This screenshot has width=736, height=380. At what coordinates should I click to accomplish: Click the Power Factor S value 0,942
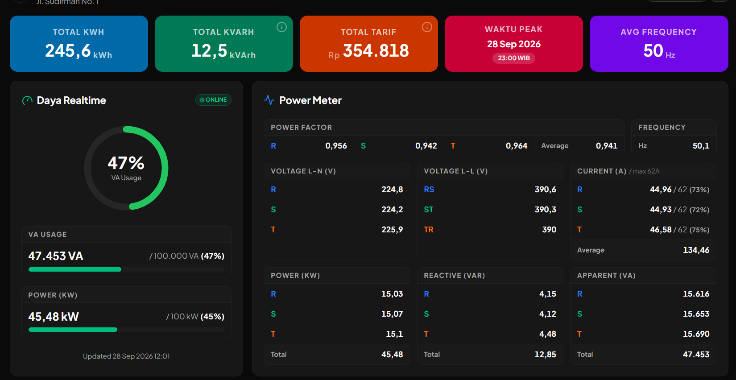(x=426, y=146)
